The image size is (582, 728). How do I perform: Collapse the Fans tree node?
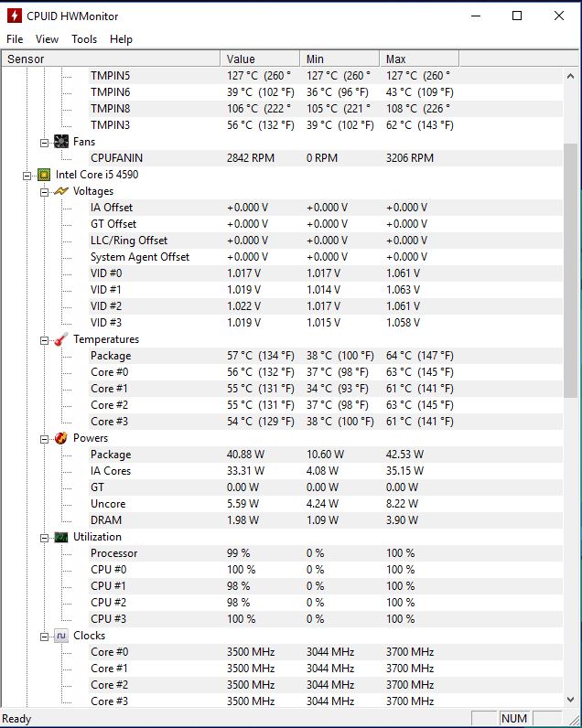click(x=44, y=143)
